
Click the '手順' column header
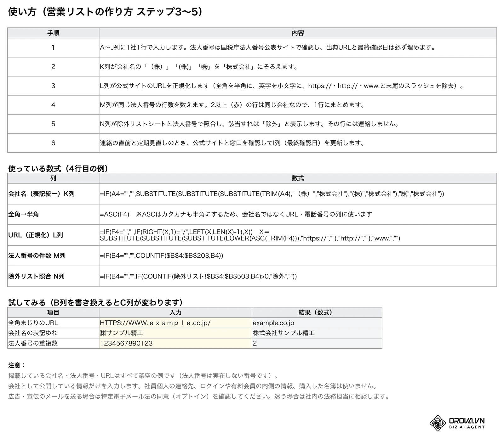(x=53, y=33)
